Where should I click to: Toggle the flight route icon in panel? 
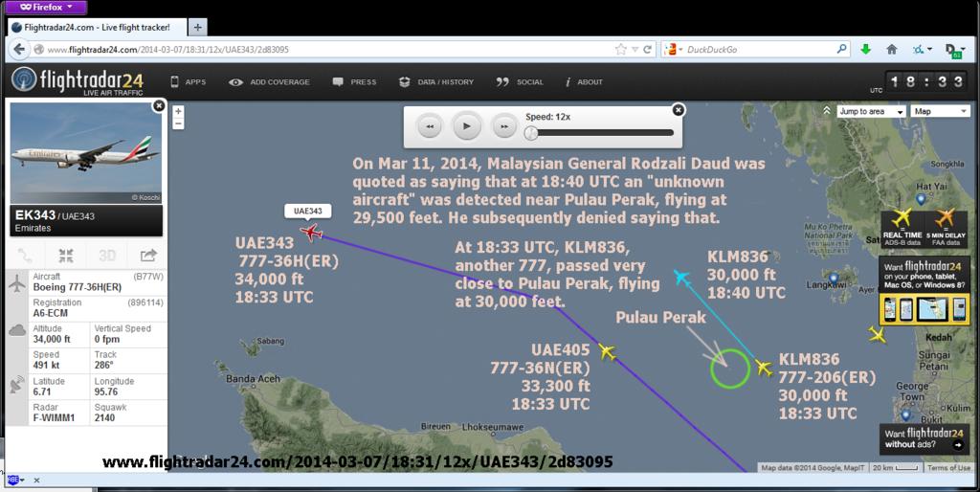coord(26,255)
